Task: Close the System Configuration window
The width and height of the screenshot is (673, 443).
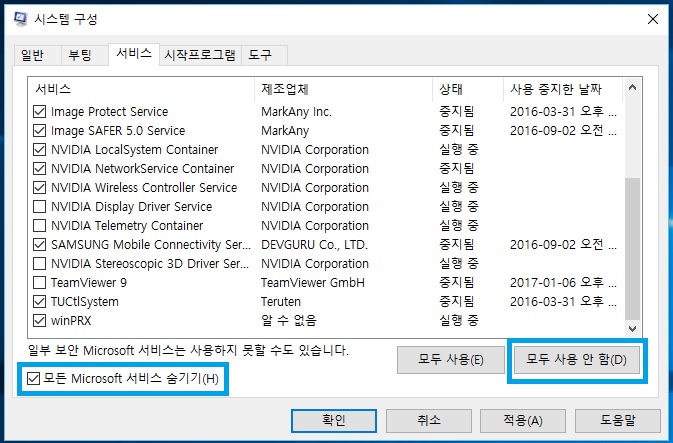Action: [649, 19]
